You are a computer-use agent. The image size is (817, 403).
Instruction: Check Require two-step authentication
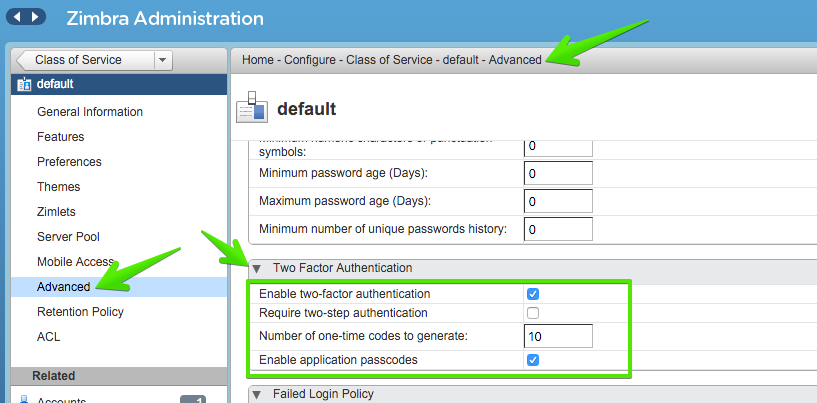pos(533,313)
